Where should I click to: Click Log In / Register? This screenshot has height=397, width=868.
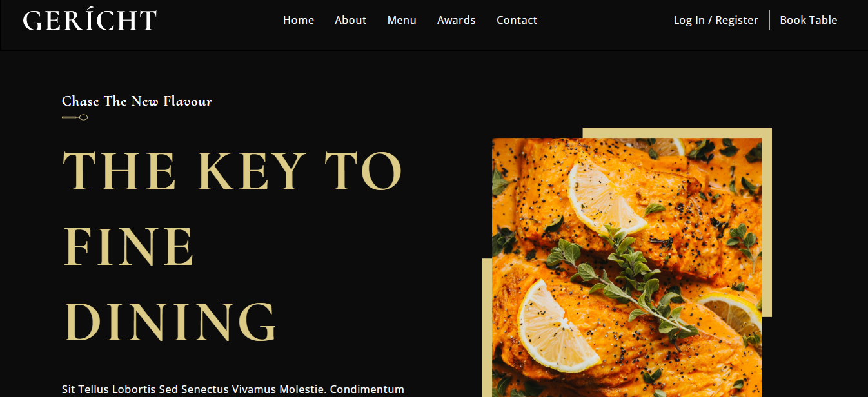coord(716,20)
